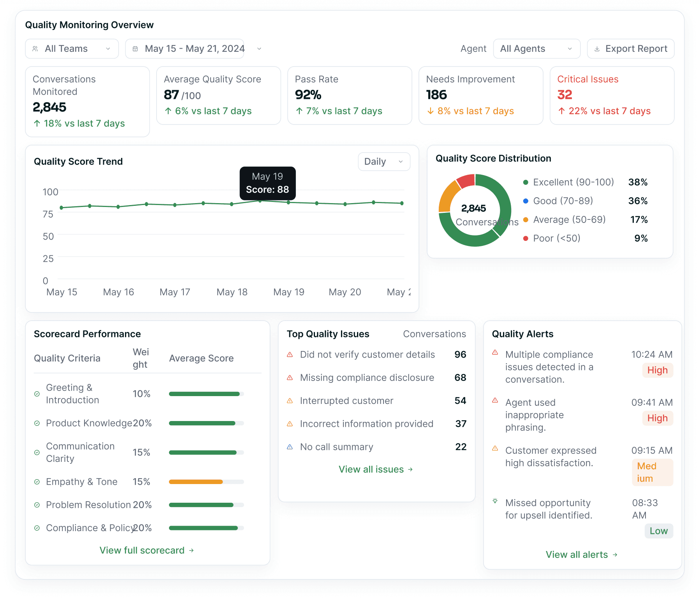The height and width of the screenshot is (600, 700).
Task: Click the Needs Improvement 186 value
Action: (x=436, y=95)
